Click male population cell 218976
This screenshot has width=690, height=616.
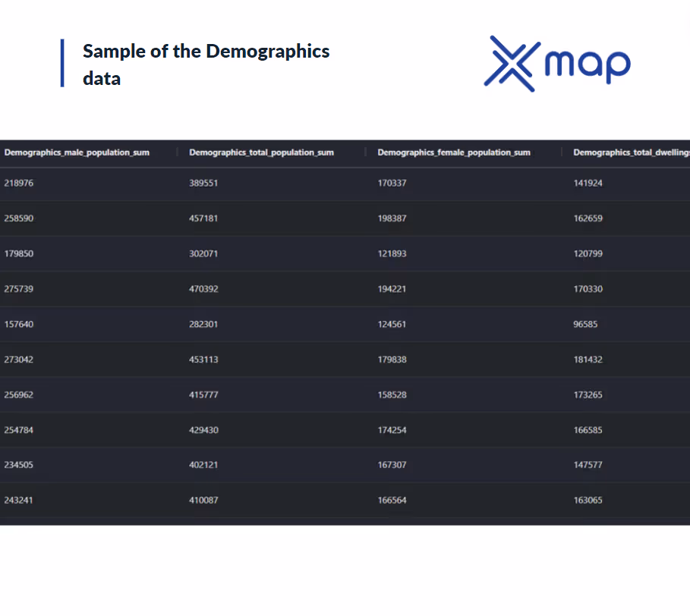[19, 184]
